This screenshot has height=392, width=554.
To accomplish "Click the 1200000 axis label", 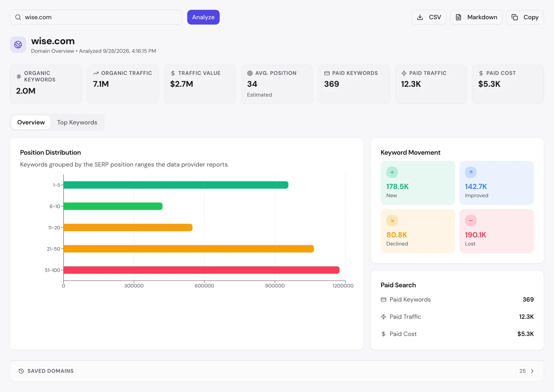I will click(x=343, y=286).
